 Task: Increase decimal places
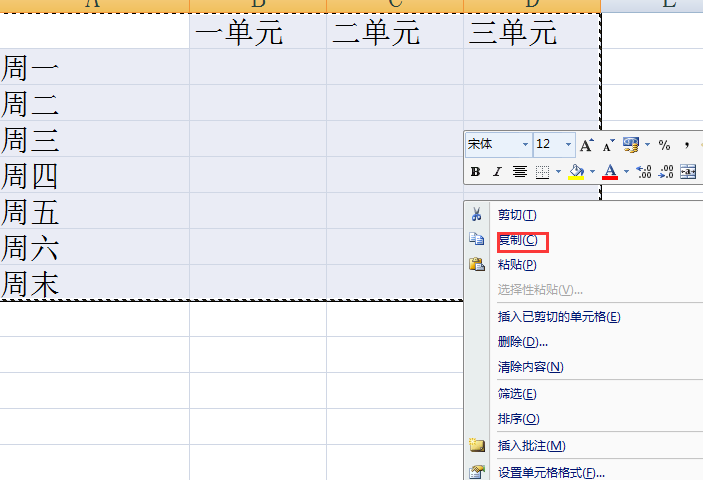point(644,172)
